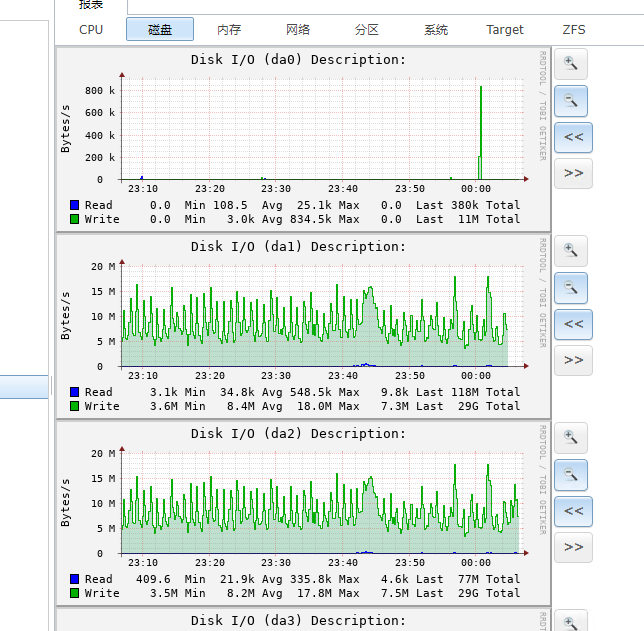This screenshot has height=631, width=644.
Task: Zoom out on da1 disk graph
Action: tap(571, 288)
